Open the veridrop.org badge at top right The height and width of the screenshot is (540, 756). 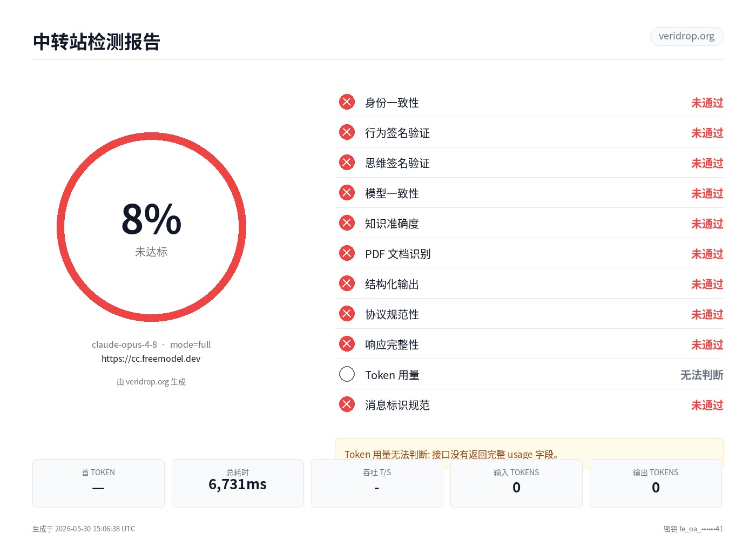pyautogui.click(x=687, y=36)
